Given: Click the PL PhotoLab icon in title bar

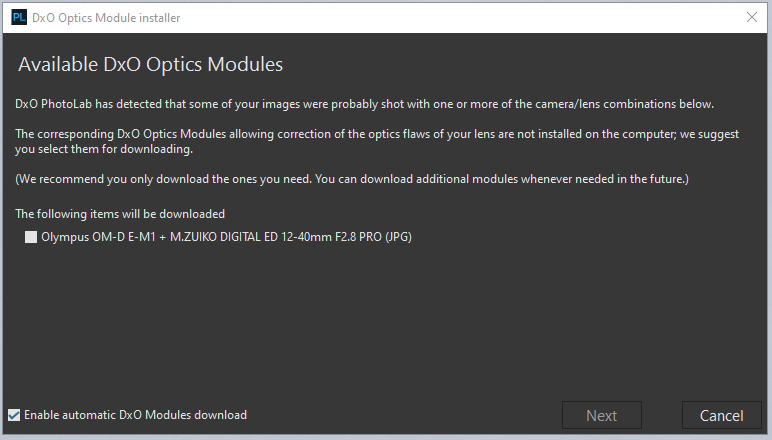Looking at the screenshot, I should pyautogui.click(x=19, y=18).
